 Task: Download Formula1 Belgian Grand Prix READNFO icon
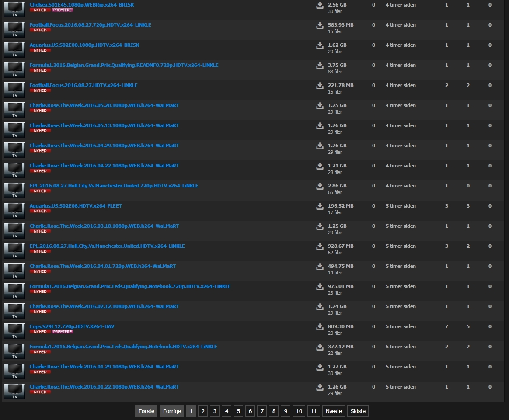[320, 66]
